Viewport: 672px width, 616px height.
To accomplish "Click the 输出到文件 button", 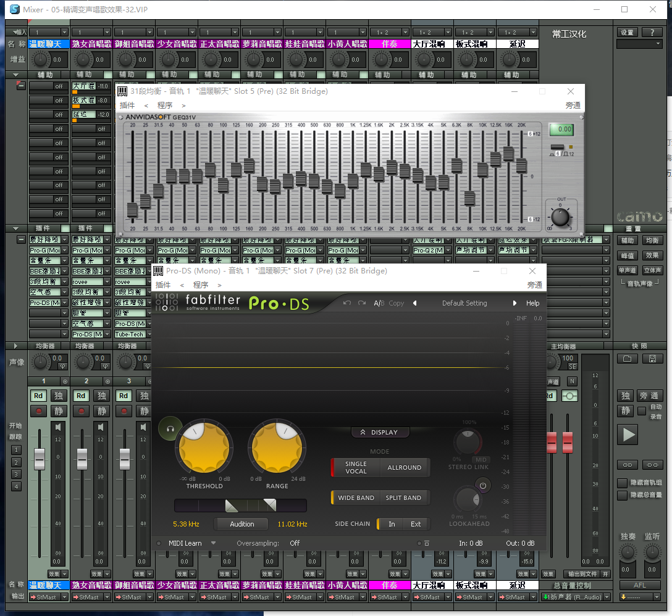I will 582,574.
